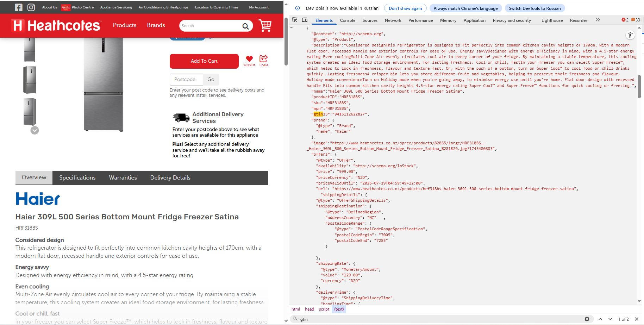Open the shopping cart icon
Screen dimensions: 644x325
click(x=265, y=25)
